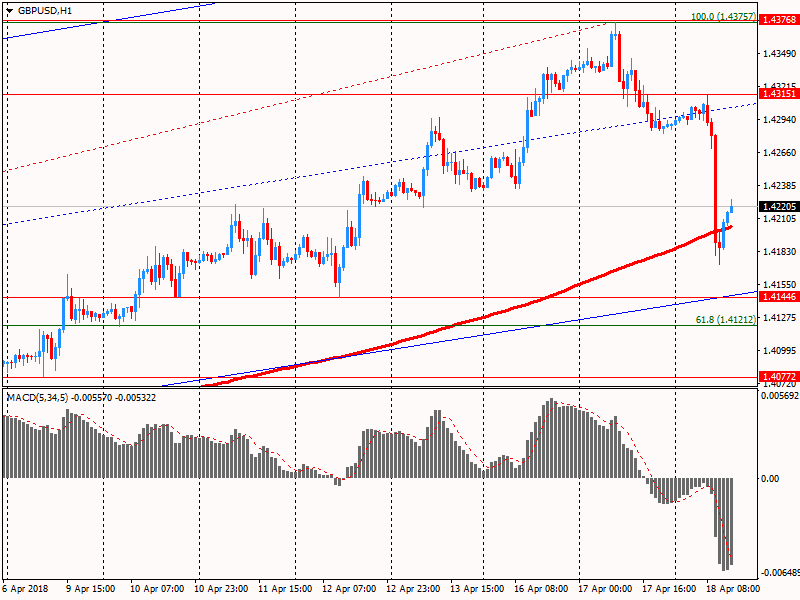Click the 1.41275 price axis value
The image size is (800, 600).
tap(780, 318)
